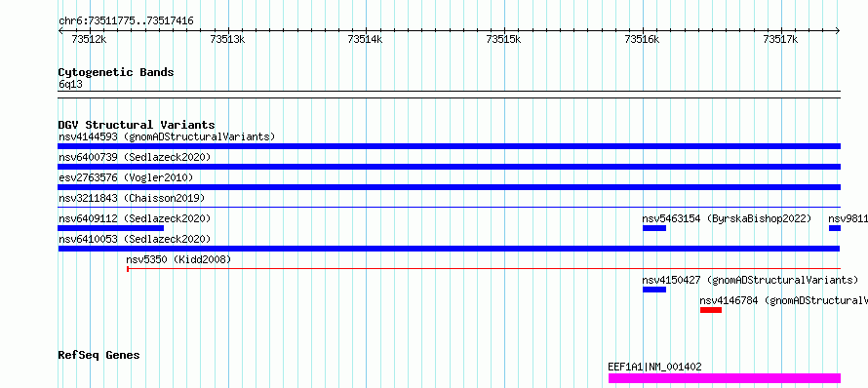The width and height of the screenshot is (868, 388).
Task: Open the nsv4150427 (gnomADStructuralVariants) label
Action: click(x=750, y=280)
